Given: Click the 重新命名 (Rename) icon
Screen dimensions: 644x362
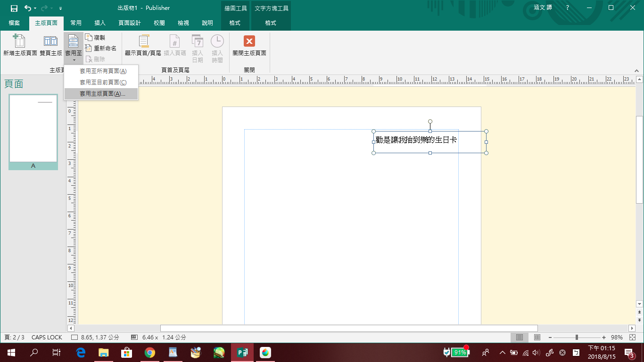Looking at the screenshot, I should pos(89,48).
